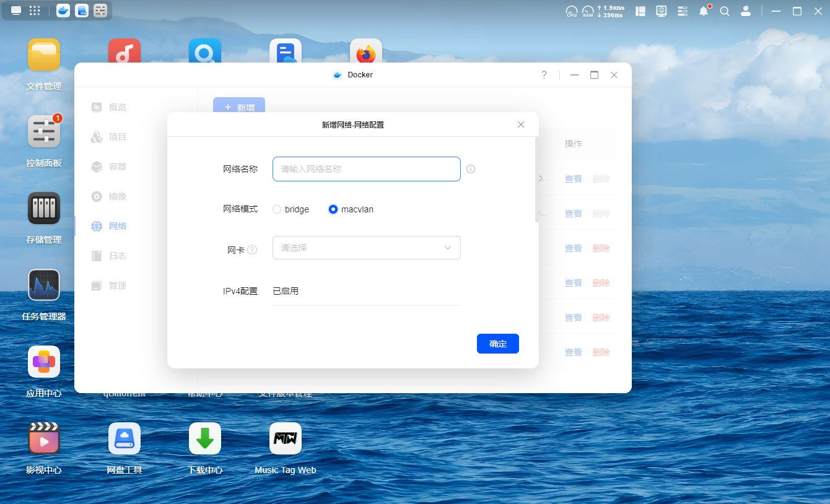
Task: Click the dropdown arrow in 网卡 field
Action: 448,248
